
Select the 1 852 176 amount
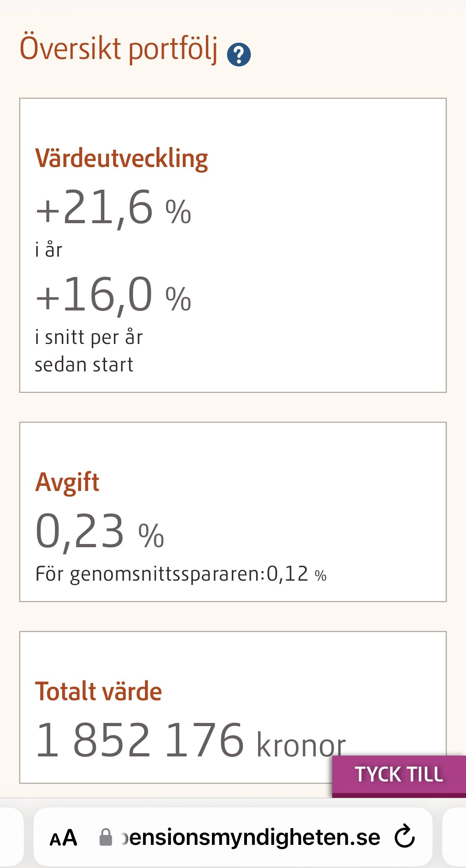[x=139, y=740]
